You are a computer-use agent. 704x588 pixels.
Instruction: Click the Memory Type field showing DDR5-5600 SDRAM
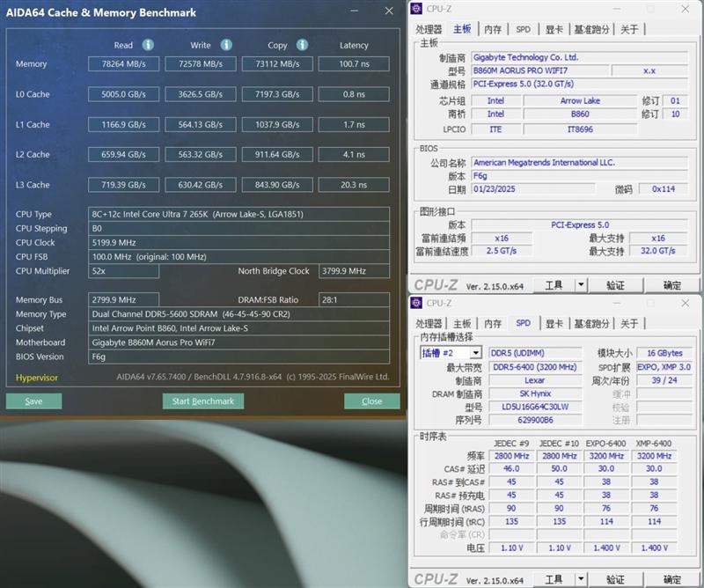(x=238, y=314)
